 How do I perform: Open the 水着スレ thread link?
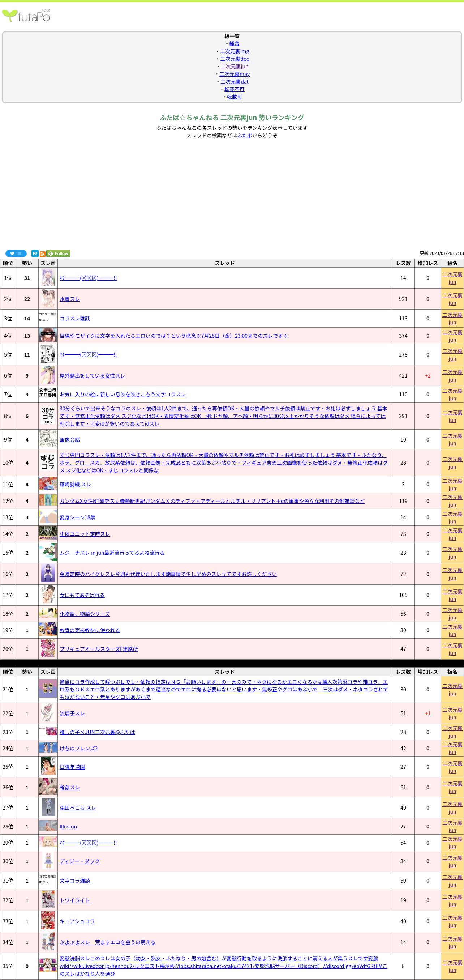[69, 299]
